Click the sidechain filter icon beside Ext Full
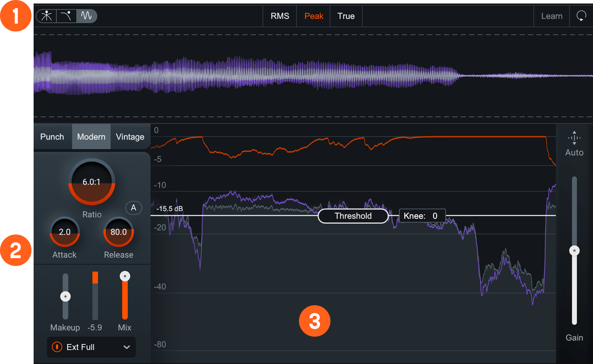The image size is (593, 364). (x=57, y=347)
